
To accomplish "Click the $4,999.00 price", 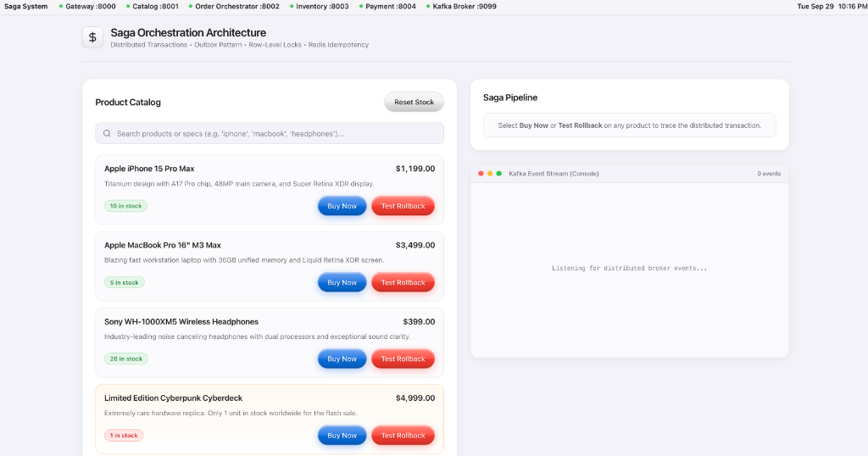I will click(415, 398).
